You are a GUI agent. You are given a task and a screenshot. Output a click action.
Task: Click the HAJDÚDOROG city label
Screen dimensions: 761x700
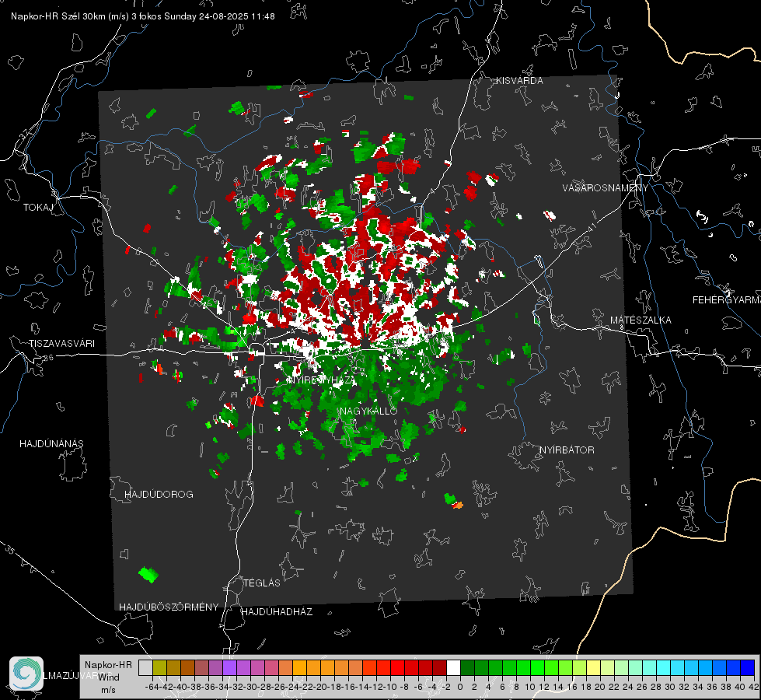click(x=159, y=494)
